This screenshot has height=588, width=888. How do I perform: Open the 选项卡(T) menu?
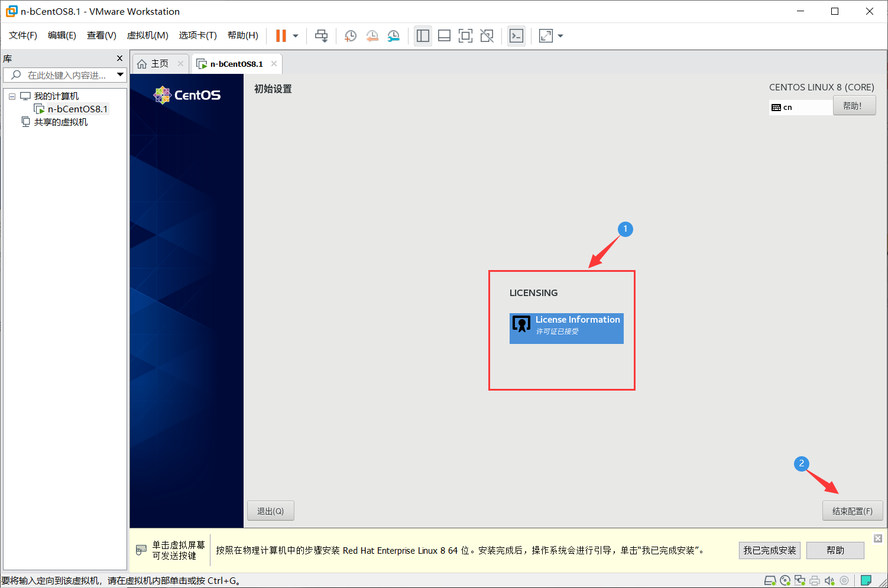[x=198, y=35]
